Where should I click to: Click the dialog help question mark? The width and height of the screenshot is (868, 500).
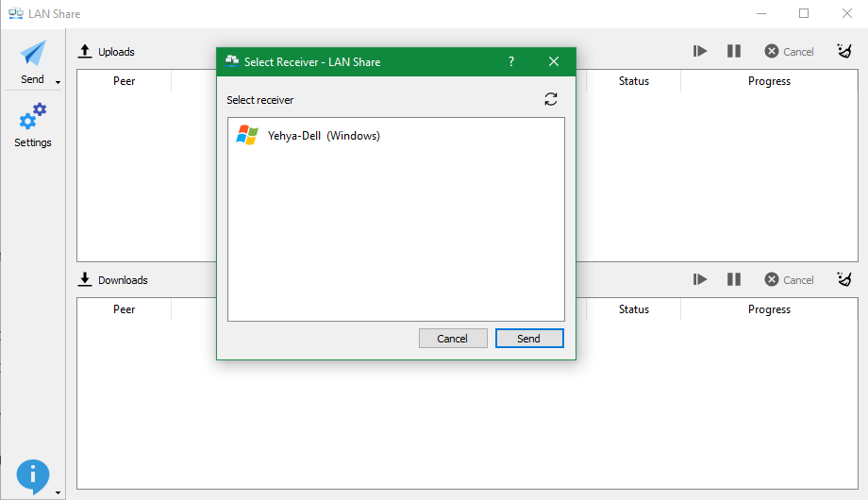pyautogui.click(x=511, y=61)
